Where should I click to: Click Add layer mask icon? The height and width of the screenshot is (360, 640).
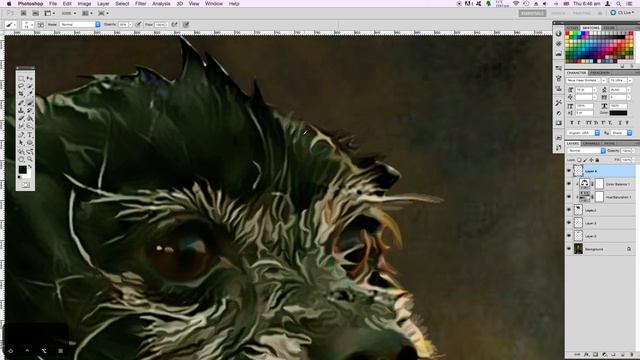coord(595,355)
